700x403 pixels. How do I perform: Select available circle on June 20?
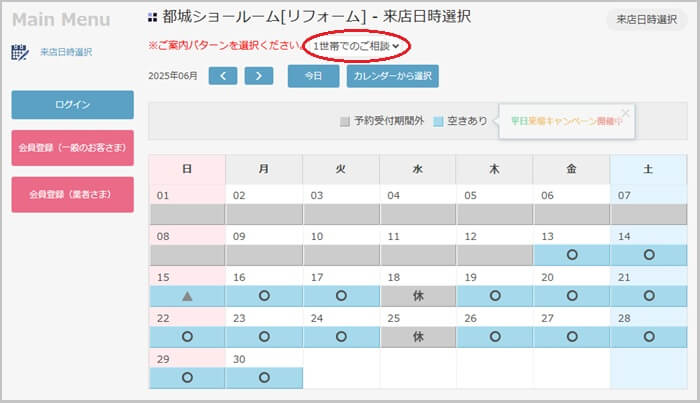(572, 296)
